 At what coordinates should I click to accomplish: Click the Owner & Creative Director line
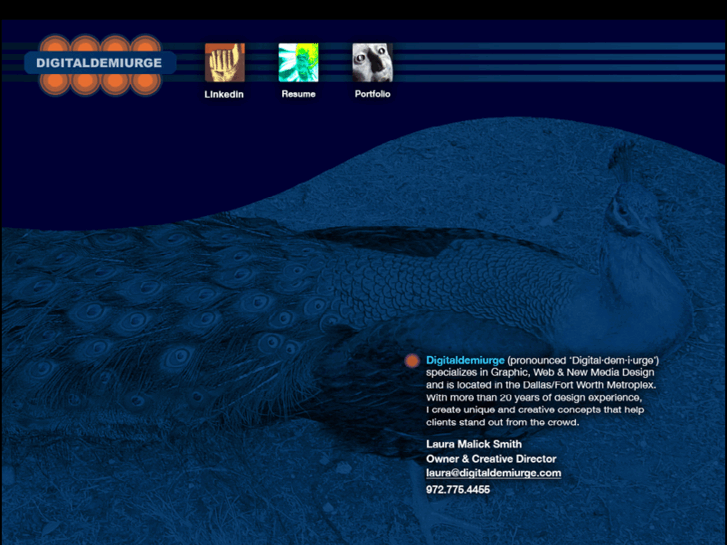(x=491, y=459)
